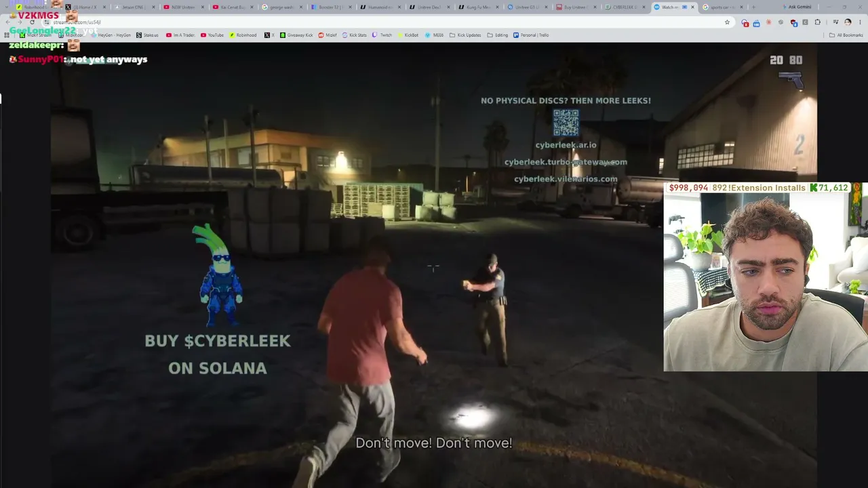Close the 'Kai Cenat' YouTube tab
Image resolution: width=868 pixels, height=488 pixels.
(252, 7)
